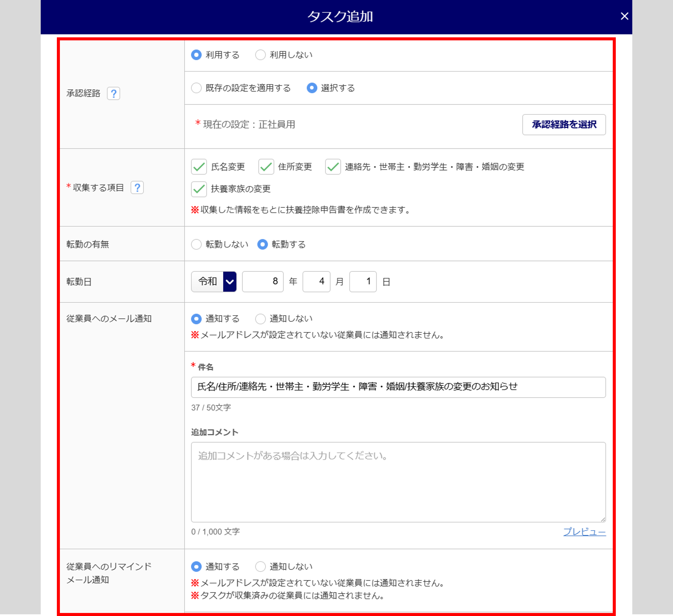Image resolution: width=673 pixels, height=616 pixels.
Task: Click the 件名 subject input field
Action: [398, 387]
